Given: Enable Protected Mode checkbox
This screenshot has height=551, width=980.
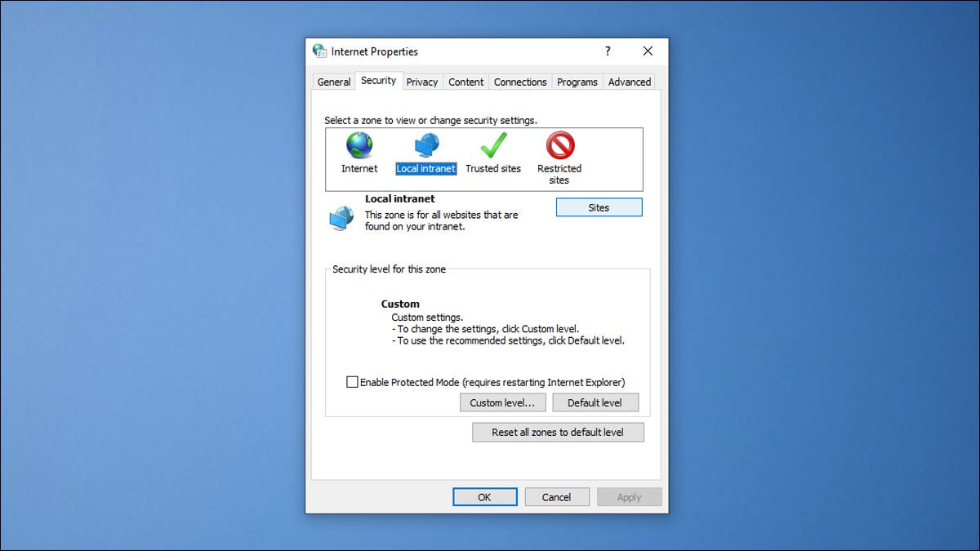Looking at the screenshot, I should click(352, 382).
